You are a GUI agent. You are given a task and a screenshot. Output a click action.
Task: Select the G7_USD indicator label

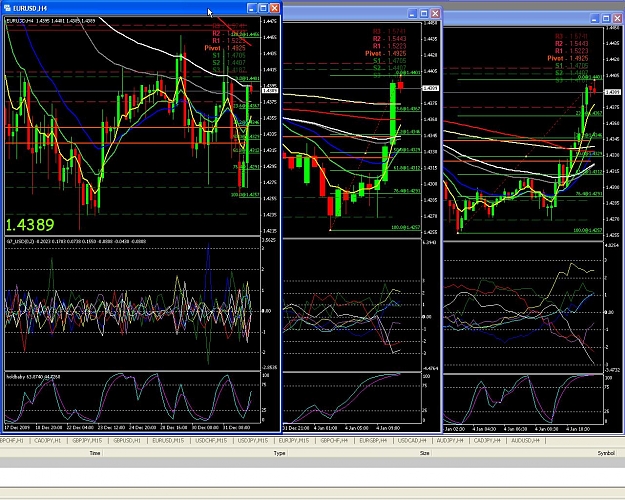76,241
